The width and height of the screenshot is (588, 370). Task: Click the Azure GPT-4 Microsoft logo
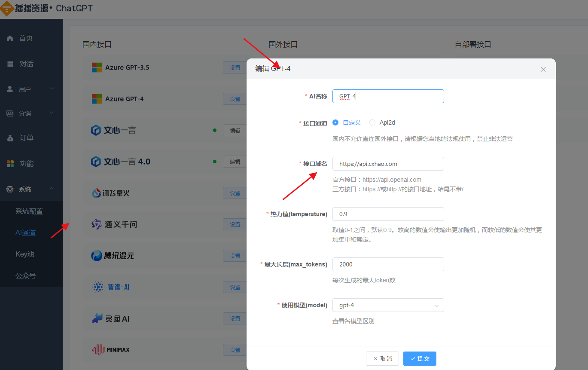coord(97,99)
